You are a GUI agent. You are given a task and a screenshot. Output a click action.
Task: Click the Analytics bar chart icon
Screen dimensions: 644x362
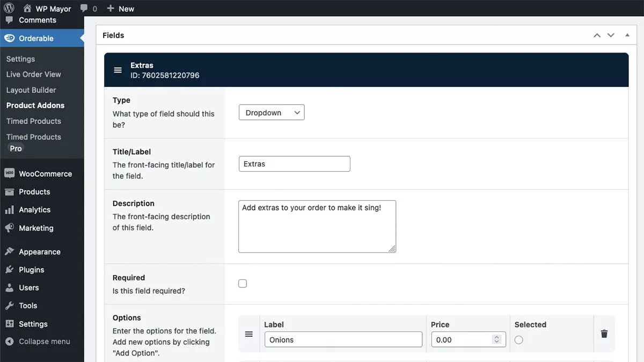coord(9,209)
